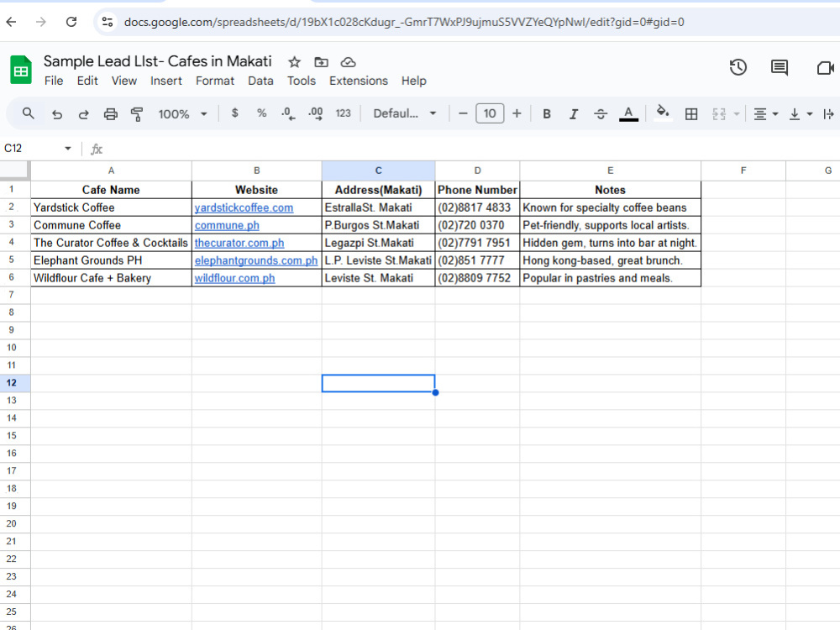Reload the page

[71, 22]
